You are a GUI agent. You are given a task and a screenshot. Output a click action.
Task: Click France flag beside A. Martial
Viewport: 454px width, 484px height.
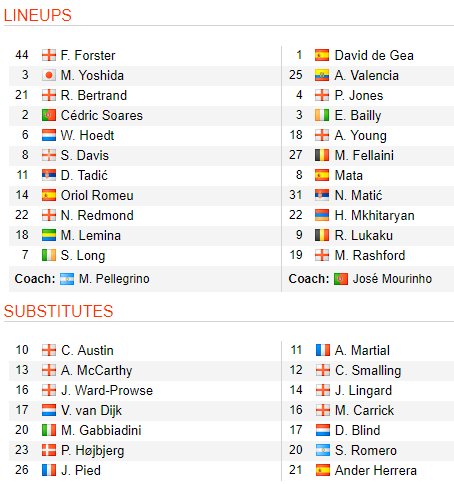[x=322, y=350]
